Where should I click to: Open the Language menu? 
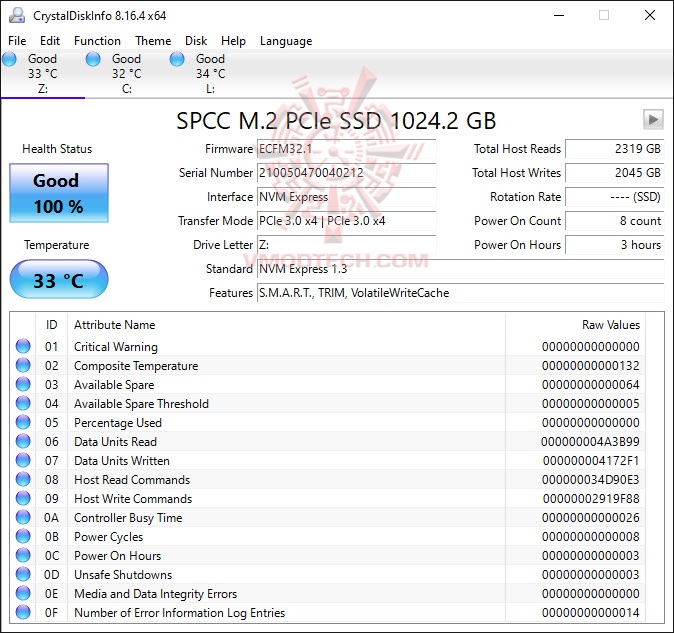pos(286,41)
